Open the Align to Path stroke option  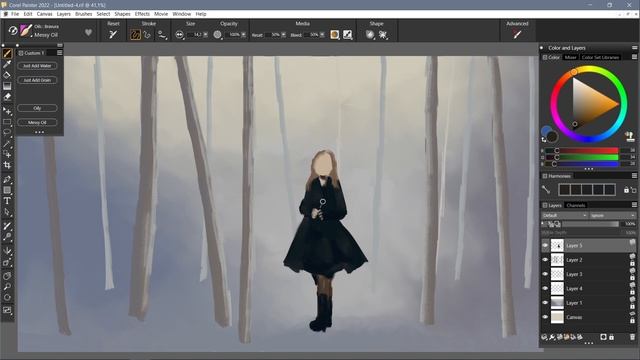pyautogui.click(x=162, y=35)
